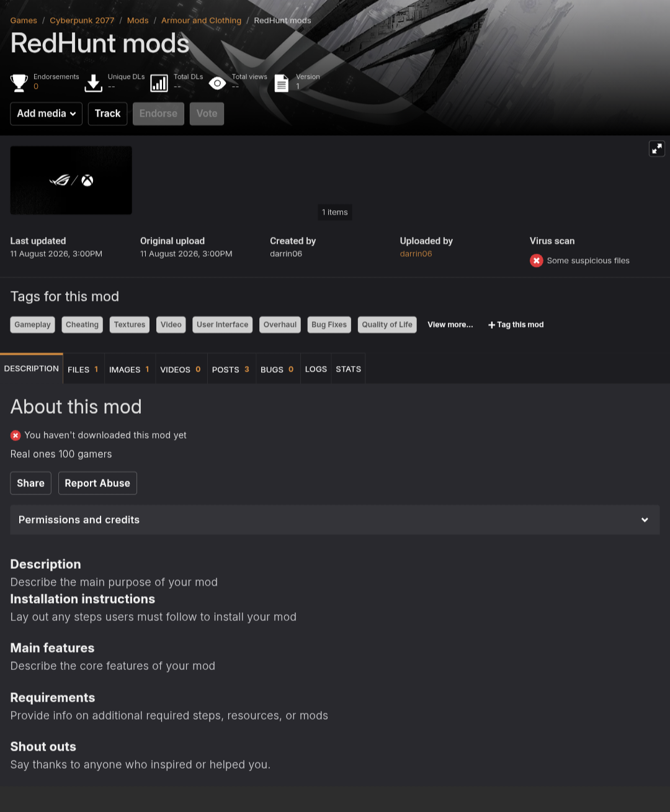Screen dimensions: 670x812
Task: Click the plus icon beside Tag this mod
Action: pyautogui.click(x=491, y=325)
